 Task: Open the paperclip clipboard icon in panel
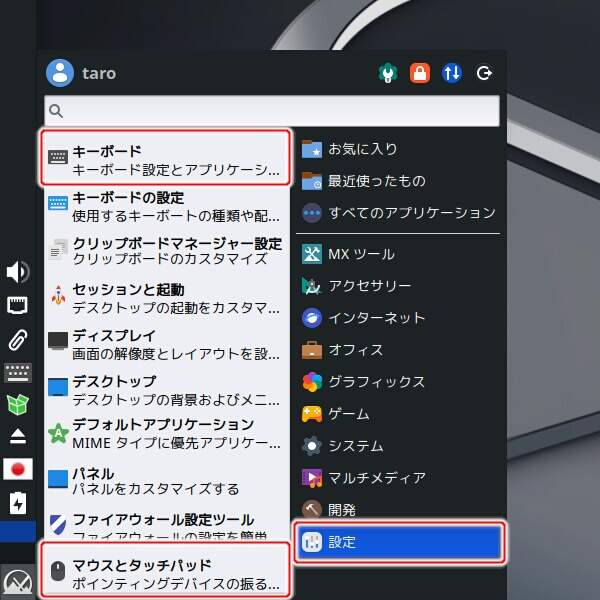(x=18, y=339)
